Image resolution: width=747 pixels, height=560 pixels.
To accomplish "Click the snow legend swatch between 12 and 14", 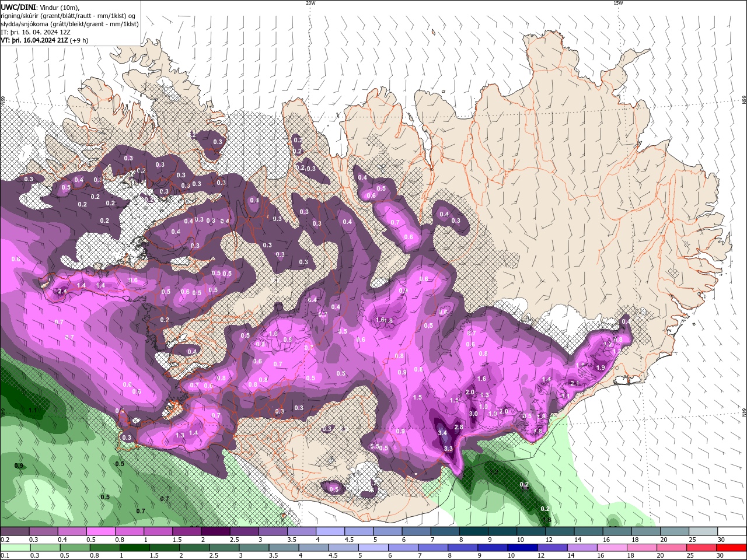I will click(560, 531).
